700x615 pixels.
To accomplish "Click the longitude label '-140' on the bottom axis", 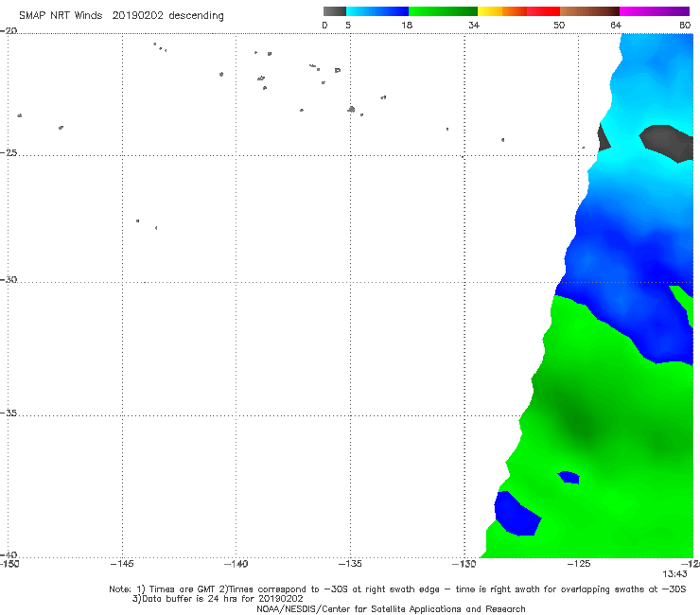I will (x=236, y=564).
